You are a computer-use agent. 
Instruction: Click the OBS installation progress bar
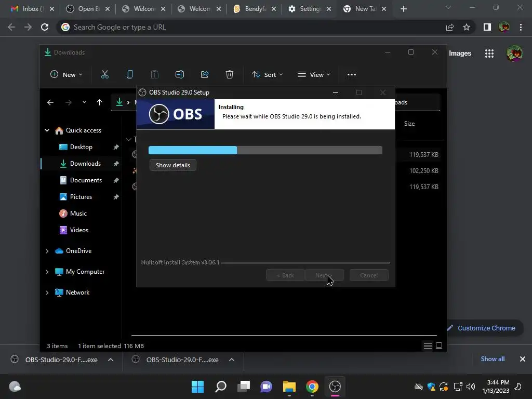(x=265, y=150)
